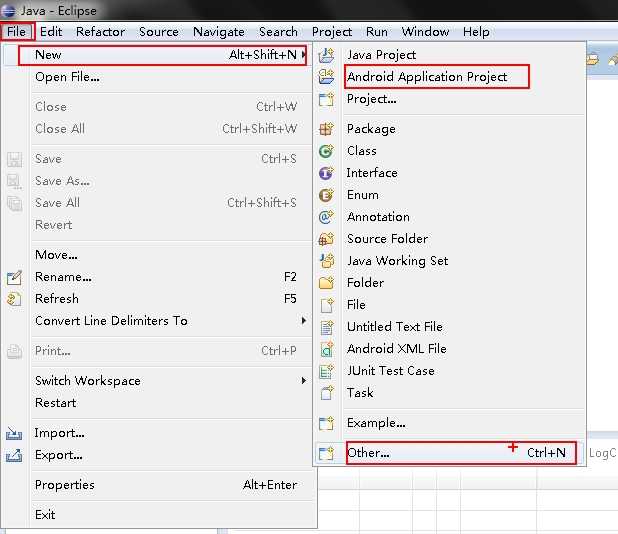Expand the New submenu arrow

click(303, 54)
